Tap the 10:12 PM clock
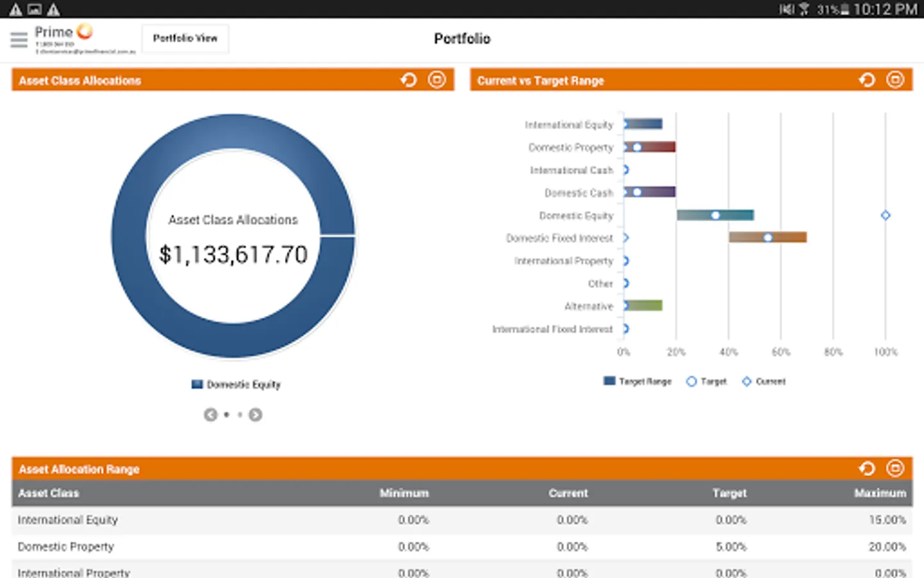Image resolution: width=924 pixels, height=578 pixels. pyautogui.click(x=886, y=9)
